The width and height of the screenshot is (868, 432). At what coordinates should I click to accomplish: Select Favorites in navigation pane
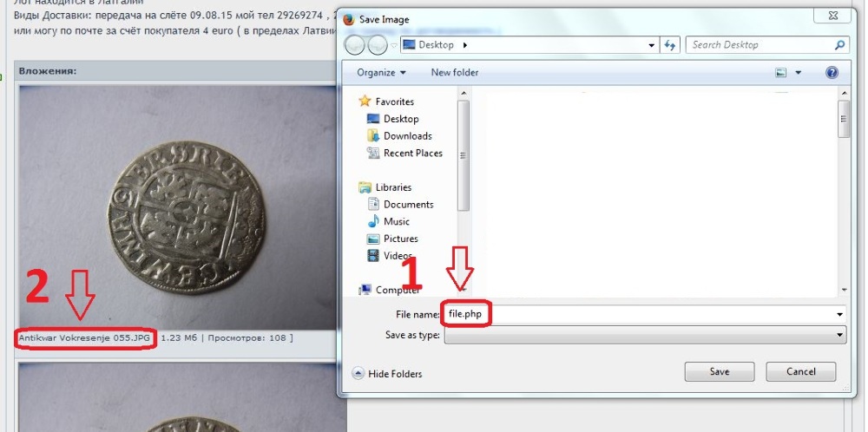[395, 101]
